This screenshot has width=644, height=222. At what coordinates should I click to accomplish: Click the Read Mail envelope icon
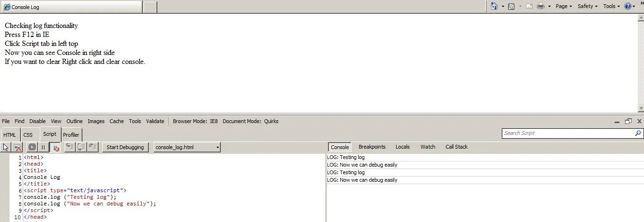(529, 6)
